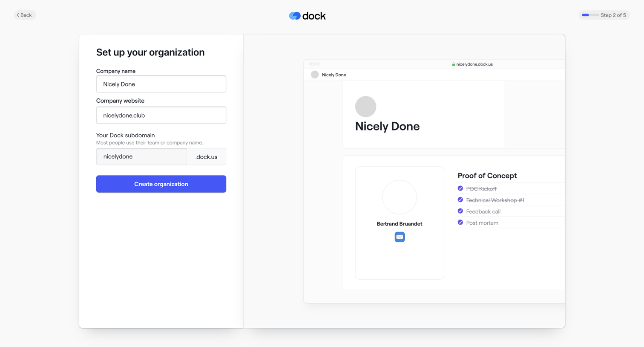Toggle the Technical Workshop #1 checkmark
The image size is (644, 347).
(x=460, y=200)
